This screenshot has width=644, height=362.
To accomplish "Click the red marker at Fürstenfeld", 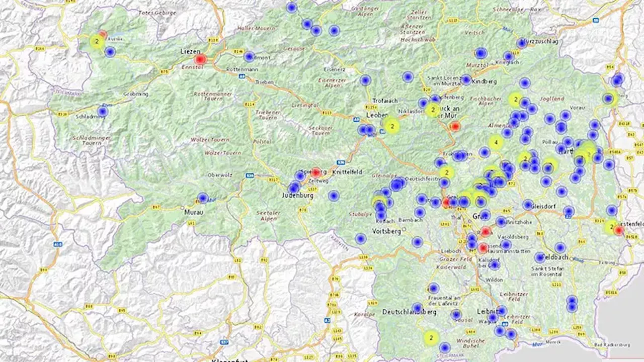I will (619, 230).
